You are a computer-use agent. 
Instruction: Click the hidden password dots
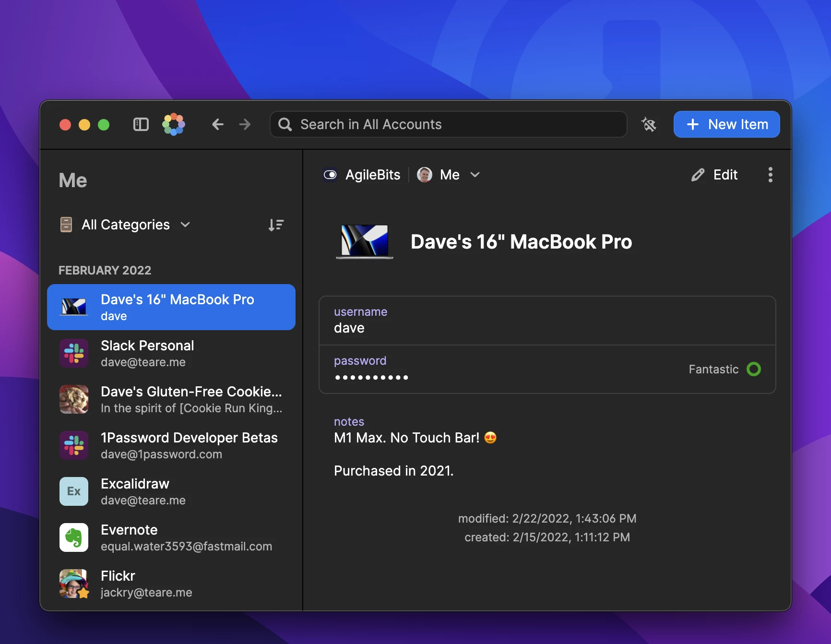click(371, 378)
